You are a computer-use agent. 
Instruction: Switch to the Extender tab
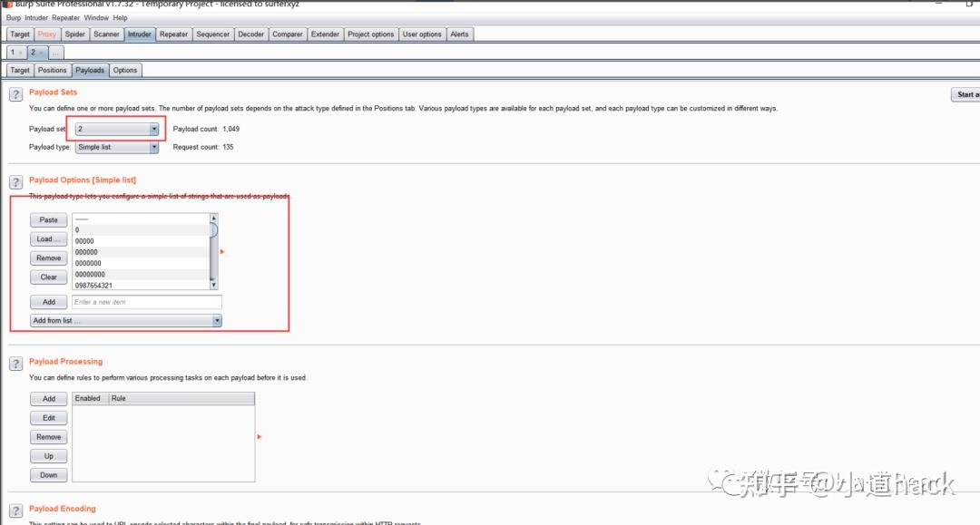[x=325, y=34]
